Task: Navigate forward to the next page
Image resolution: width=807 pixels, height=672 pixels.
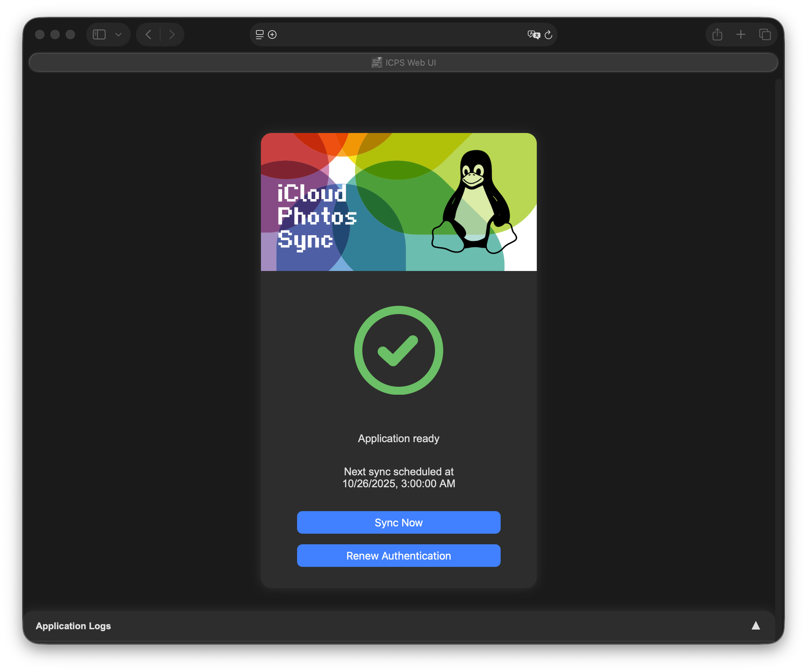Action: pos(172,34)
